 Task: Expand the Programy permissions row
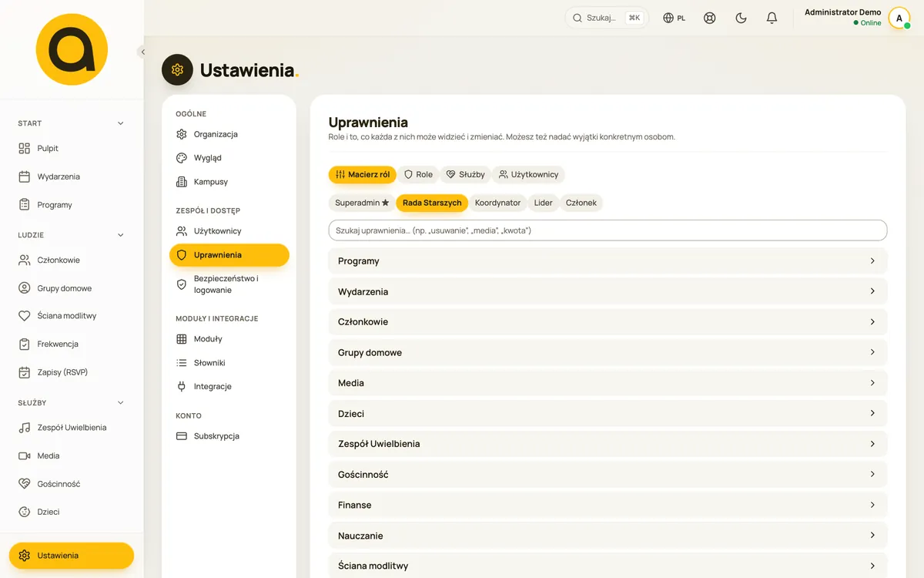pyautogui.click(x=608, y=261)
